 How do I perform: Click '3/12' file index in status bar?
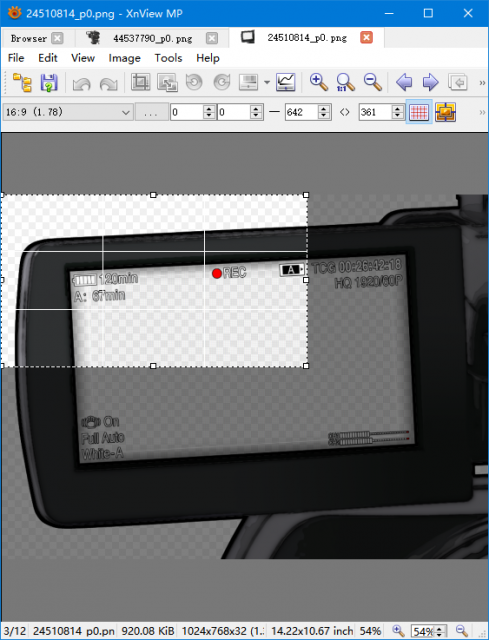pos(14,631)
